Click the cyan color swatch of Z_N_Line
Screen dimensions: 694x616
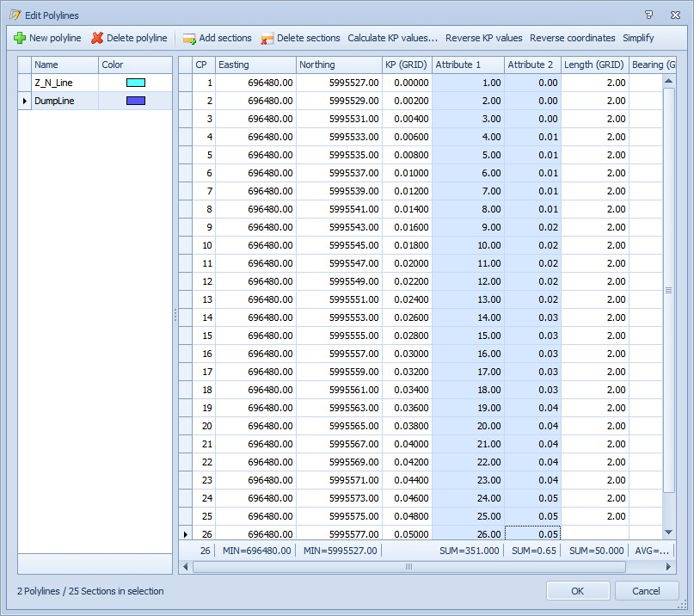click(135, 83)
